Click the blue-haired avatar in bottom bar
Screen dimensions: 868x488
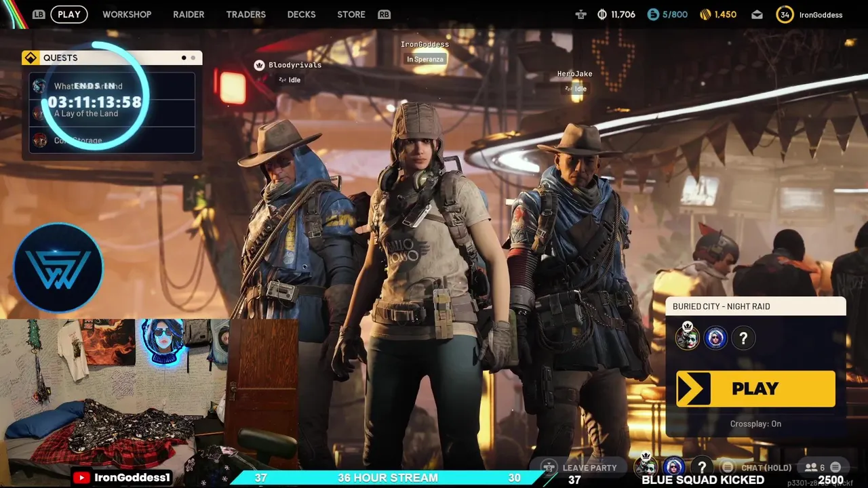tap(674, 467)
